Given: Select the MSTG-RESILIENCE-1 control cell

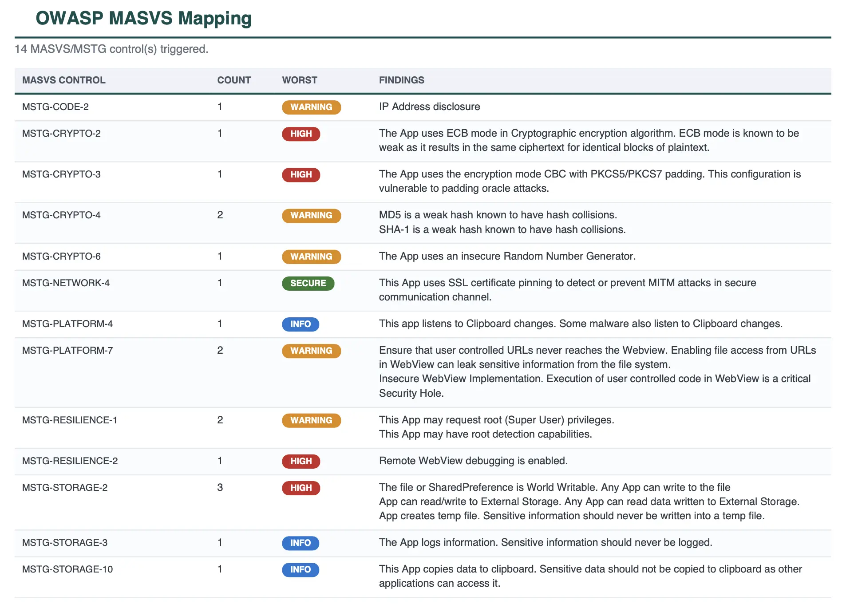Looking at the screenshot, I should coord(70,420).
